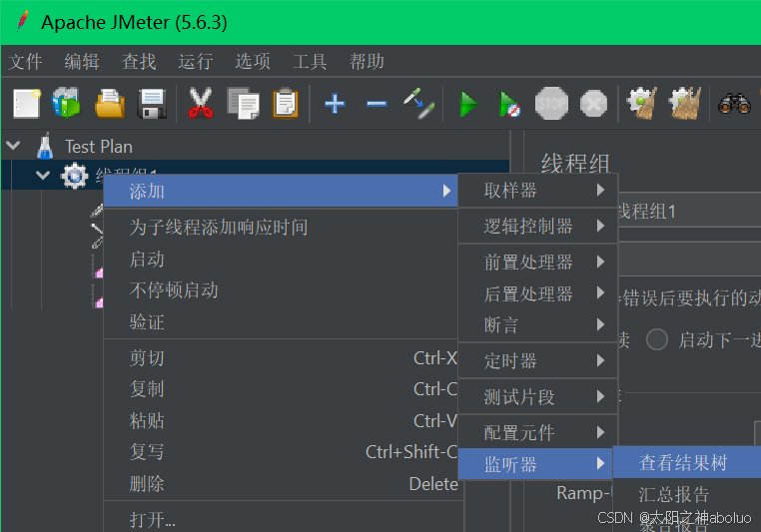Click the grey Stop sign icon
761x532 pixels.
551,103
